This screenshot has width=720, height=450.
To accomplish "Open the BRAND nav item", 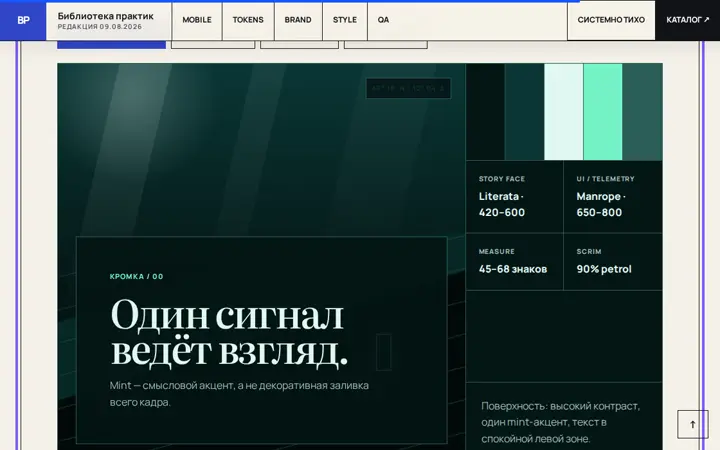I will 298,20.
